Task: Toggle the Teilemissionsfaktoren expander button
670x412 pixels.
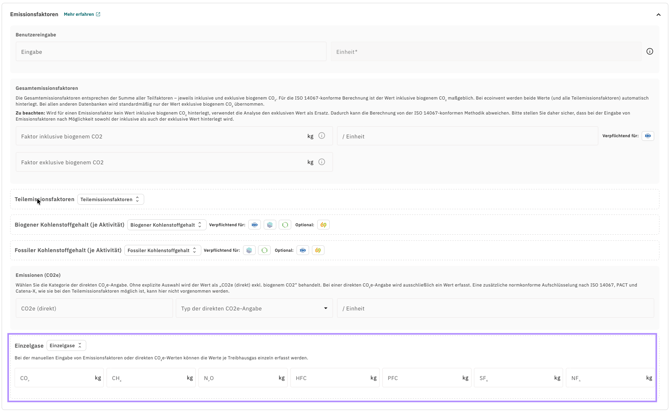Action: tap(110, 200)
